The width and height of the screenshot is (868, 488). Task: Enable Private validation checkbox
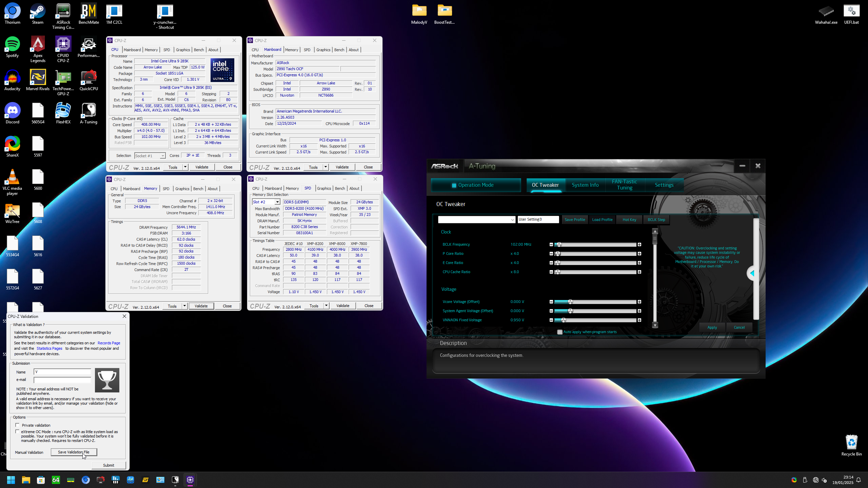pyautogui.click(x=17, y=425)
